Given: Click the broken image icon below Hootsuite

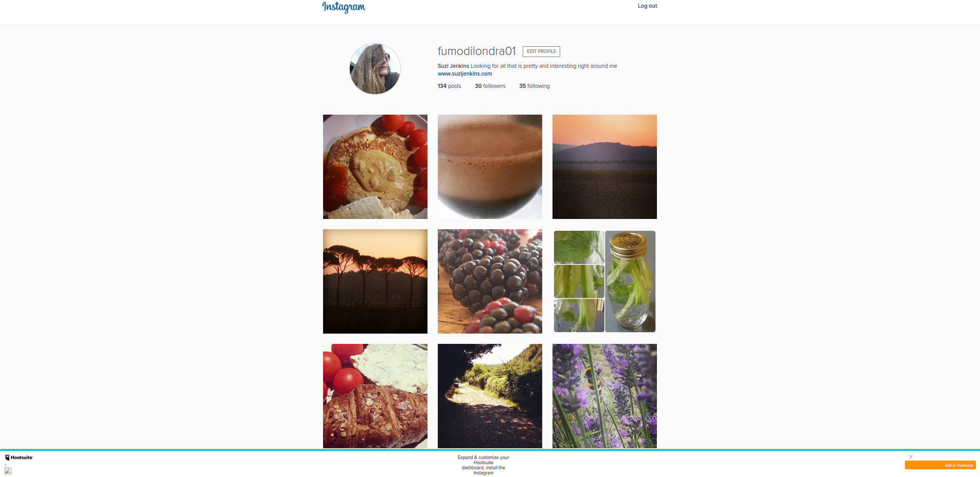Looking at the screenshot, I should 8,470.
